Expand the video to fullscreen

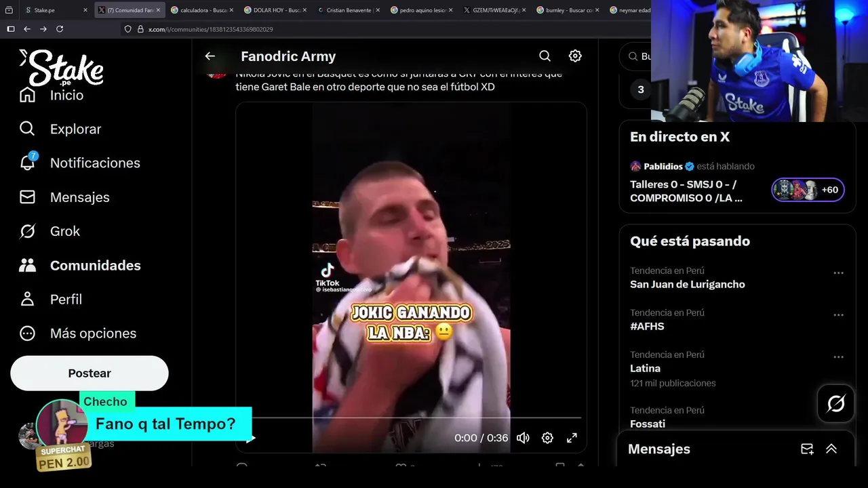[x=572, y=438]
